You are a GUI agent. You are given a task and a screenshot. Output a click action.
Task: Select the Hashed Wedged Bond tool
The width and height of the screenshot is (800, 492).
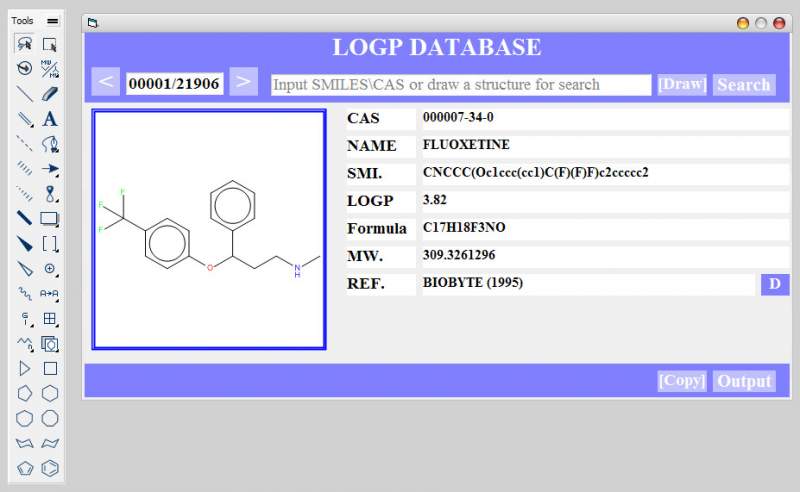24,193
